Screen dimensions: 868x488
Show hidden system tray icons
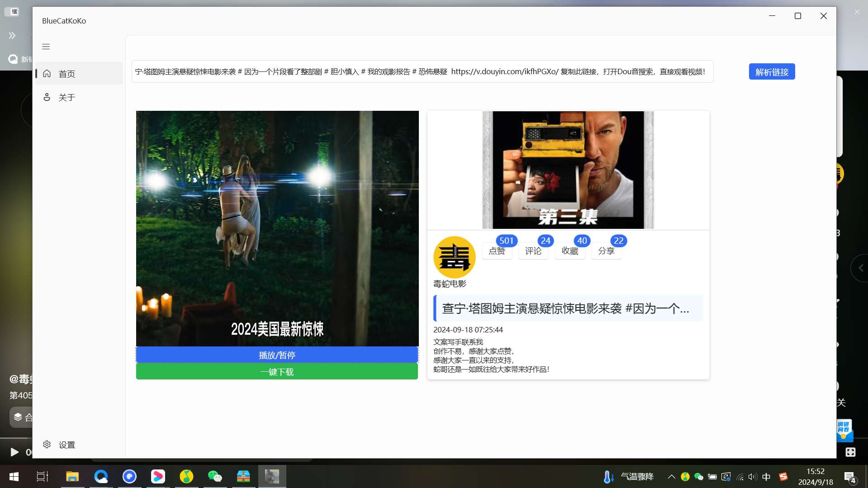point(672,477)
